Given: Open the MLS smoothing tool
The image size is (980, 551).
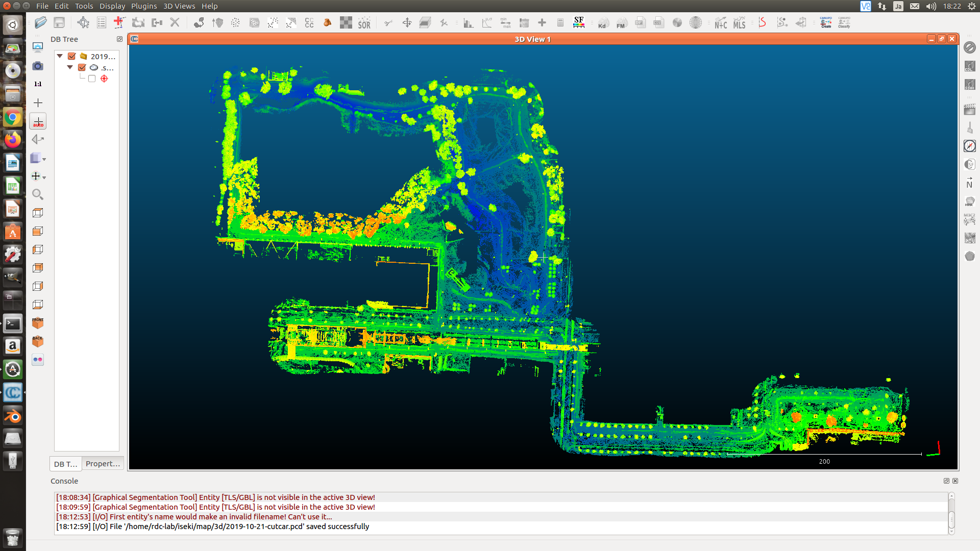Looking at the screenshot, I should (739, 23).
